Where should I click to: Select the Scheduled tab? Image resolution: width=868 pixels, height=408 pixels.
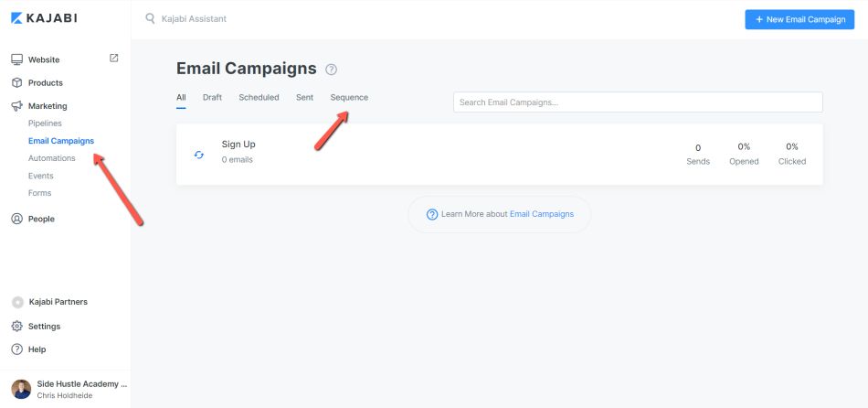[x=259, y=98]
